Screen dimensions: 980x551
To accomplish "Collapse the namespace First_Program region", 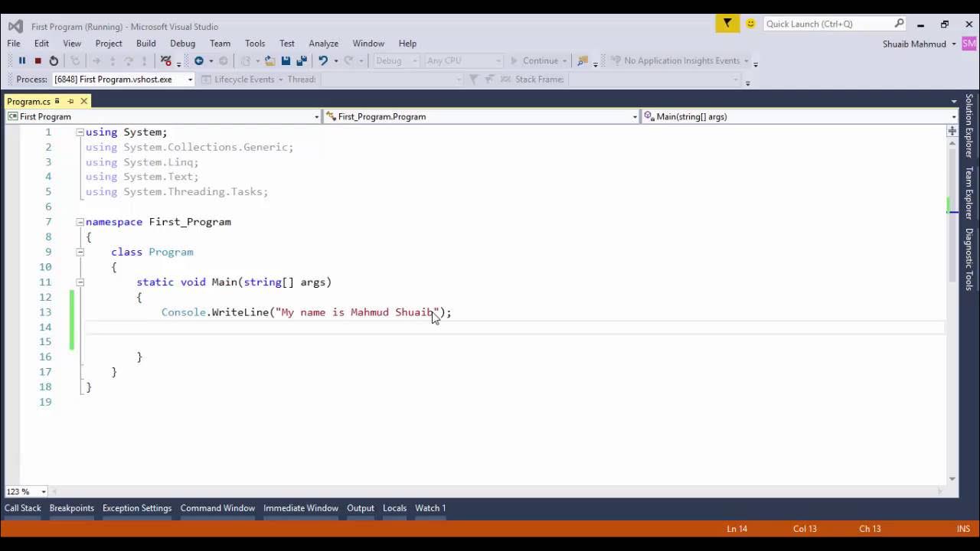I will (80, 222).
